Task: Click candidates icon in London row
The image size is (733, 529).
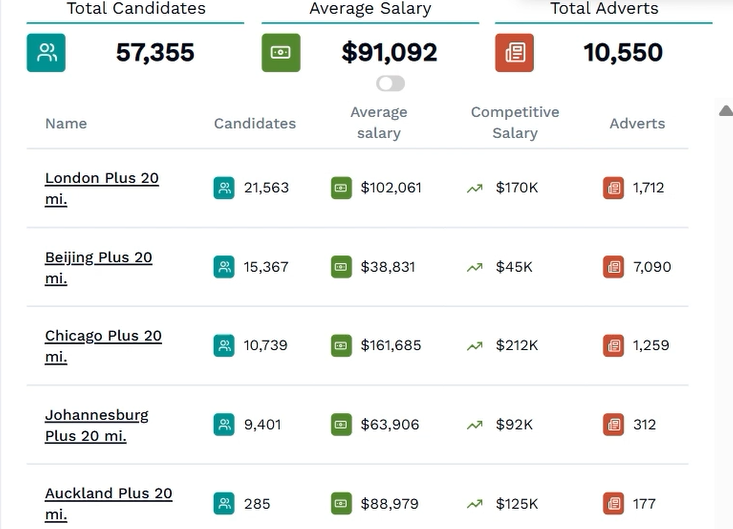Action: tap(224, 188)
